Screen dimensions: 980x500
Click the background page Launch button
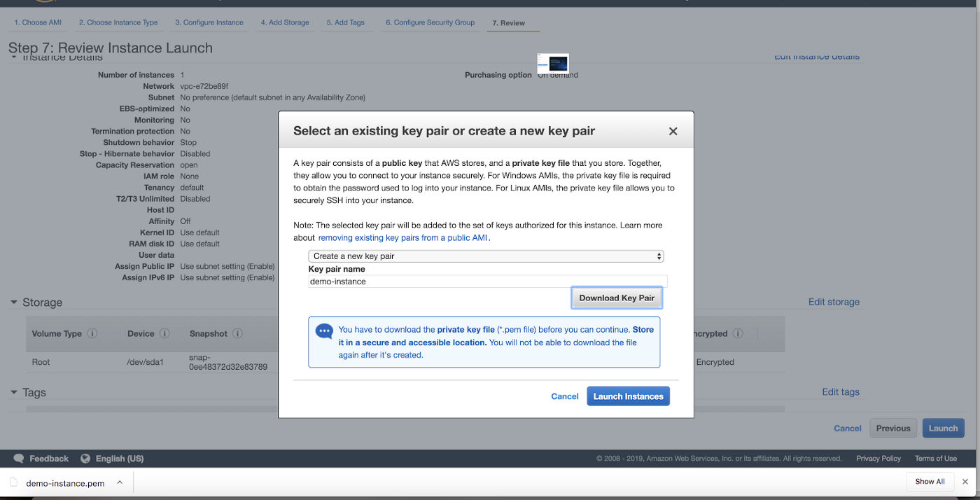tap(943, 429)
